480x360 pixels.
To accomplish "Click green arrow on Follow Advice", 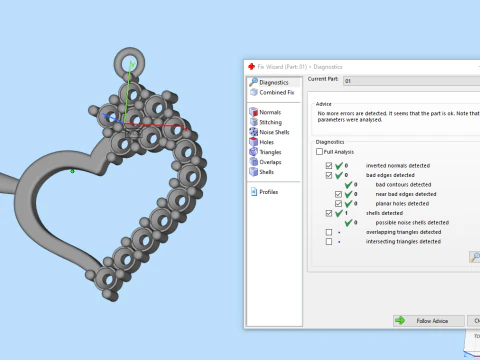I will click(x=400, y=321).
